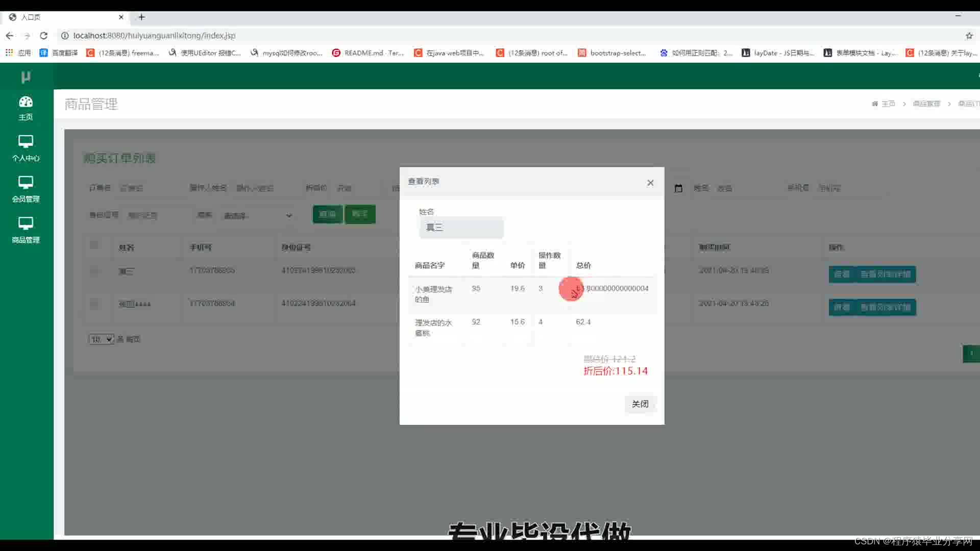Click the 关闭 button in dialog

point(640,404)
